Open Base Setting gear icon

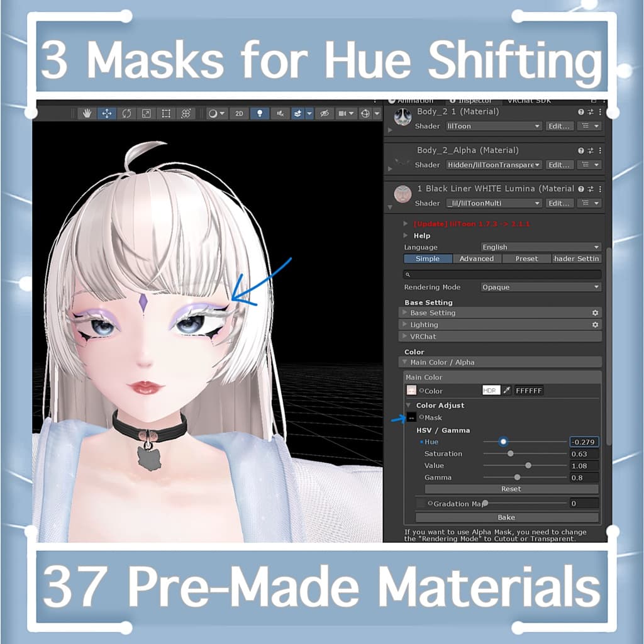[595, 313]
